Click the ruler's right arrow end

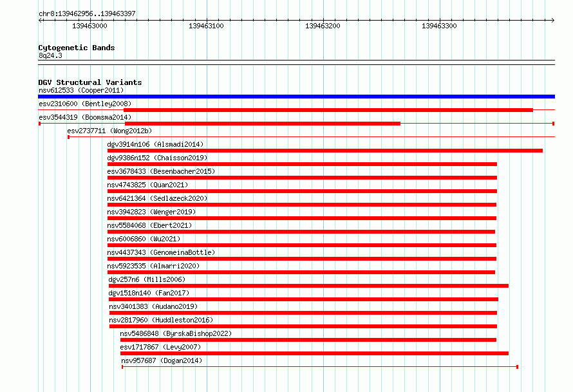[552, 20]
